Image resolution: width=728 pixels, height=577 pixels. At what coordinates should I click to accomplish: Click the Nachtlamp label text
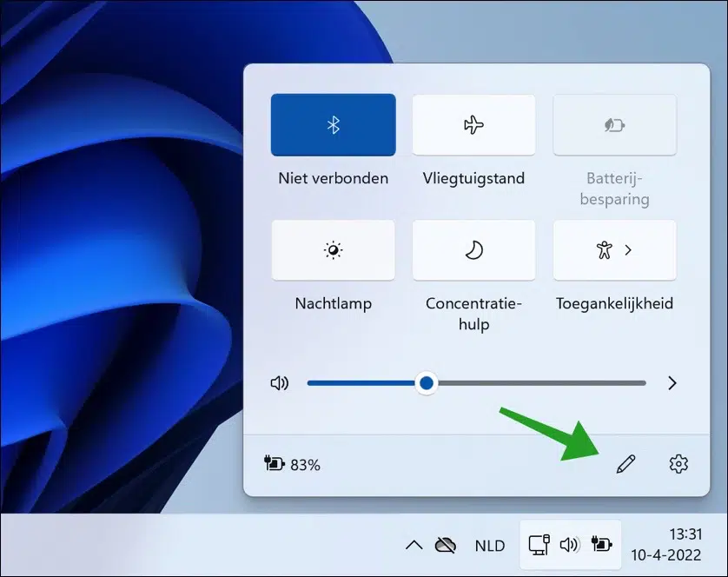click(x=334, y=304)
